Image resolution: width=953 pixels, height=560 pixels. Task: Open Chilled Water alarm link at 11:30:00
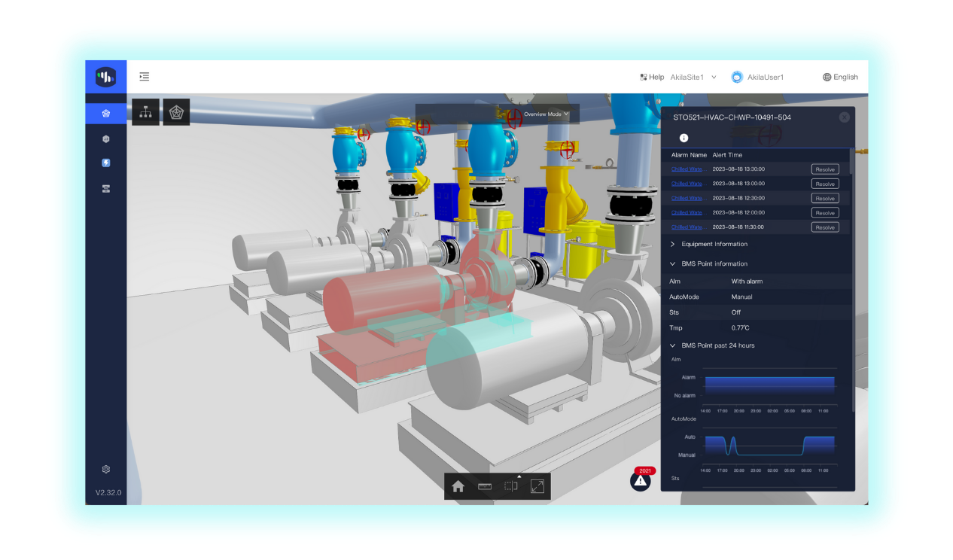[x=687, y=227]
